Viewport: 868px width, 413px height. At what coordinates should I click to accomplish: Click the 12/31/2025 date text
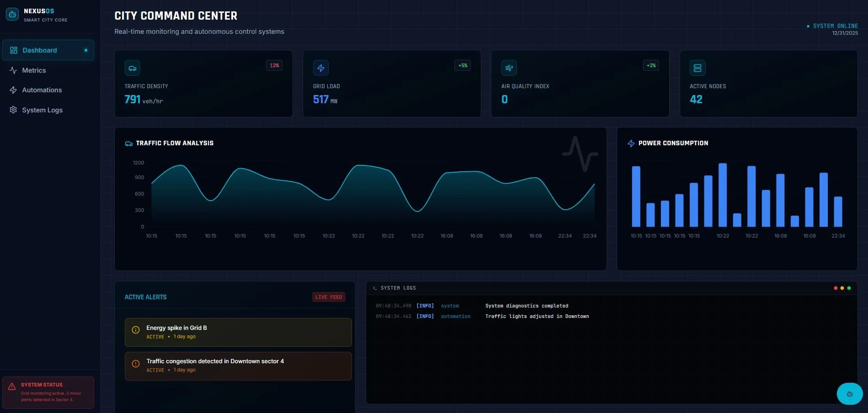[x=845, y=33]
